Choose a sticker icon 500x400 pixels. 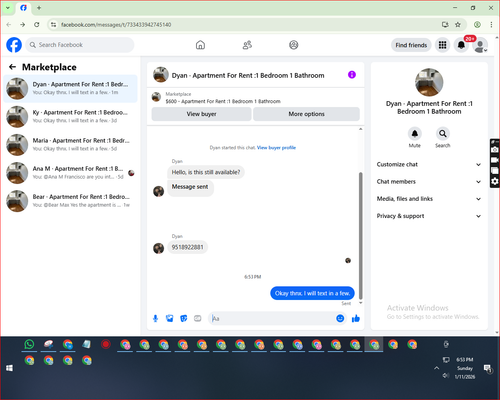184,319
